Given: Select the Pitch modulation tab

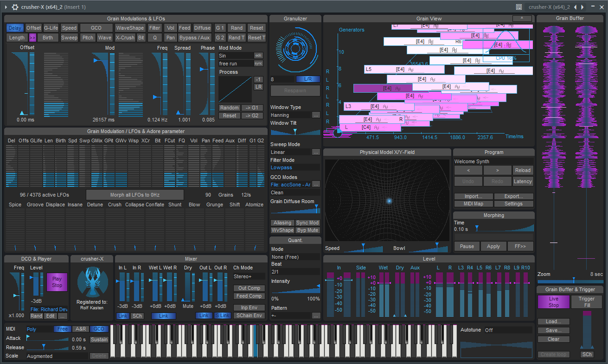Looking at the screenshot, I should [88, 38].
